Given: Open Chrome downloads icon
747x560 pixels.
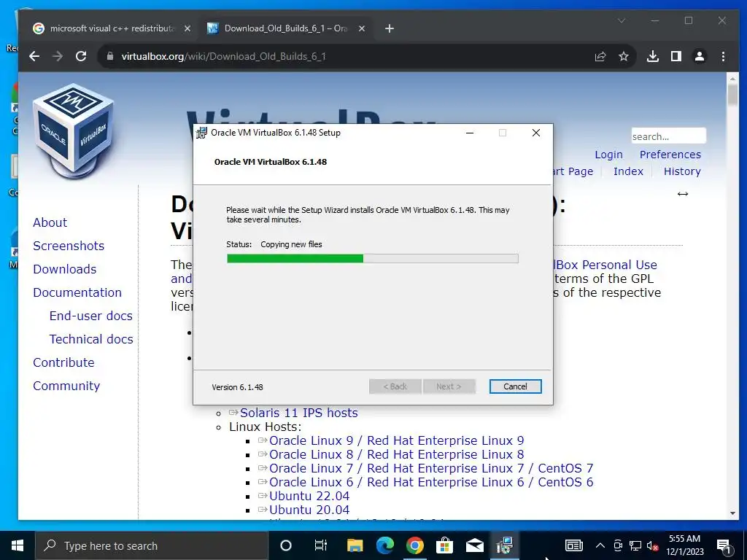Looking at the screenshot, I should click(653, 56).
